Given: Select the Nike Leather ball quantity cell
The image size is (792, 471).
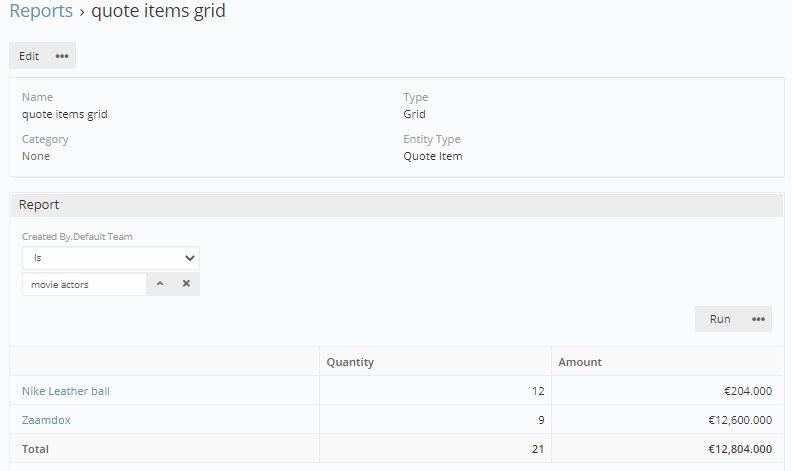Looking at the screenshot, I should pyautogui.click(x=435, y=391).
